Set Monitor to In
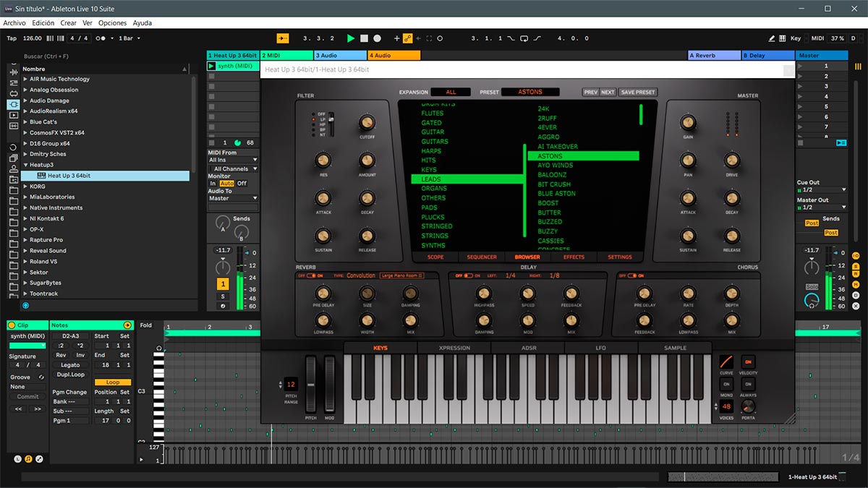The height and width of the screenshot is (488, 868). (x=213, y=184)
